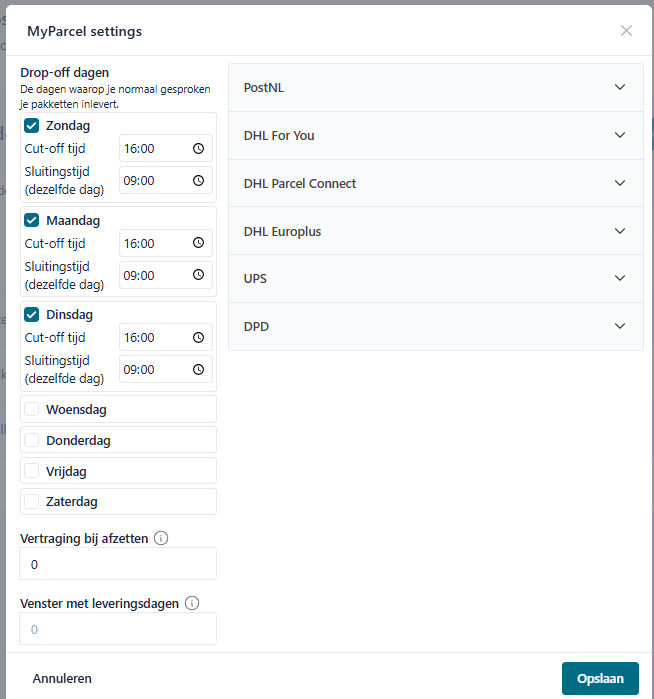Expand the PostNL carrier section
654x699 pixels.
click(435, 87)
